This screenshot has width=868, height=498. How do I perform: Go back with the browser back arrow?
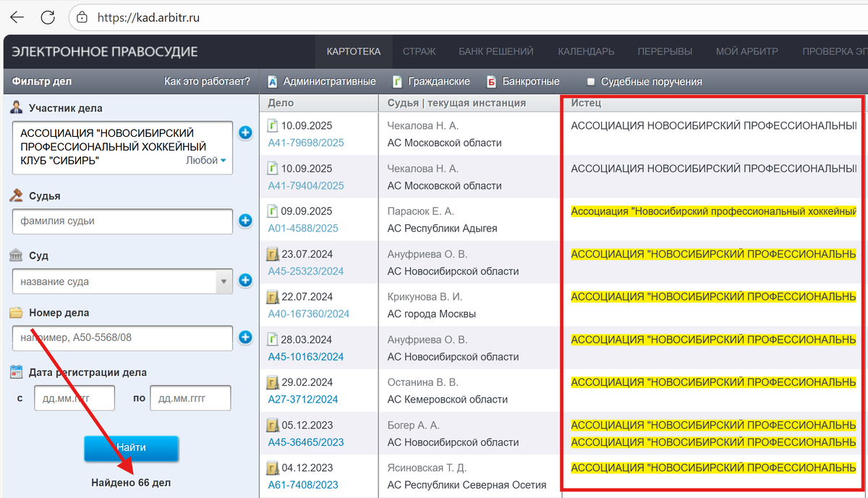coord(17,17)
